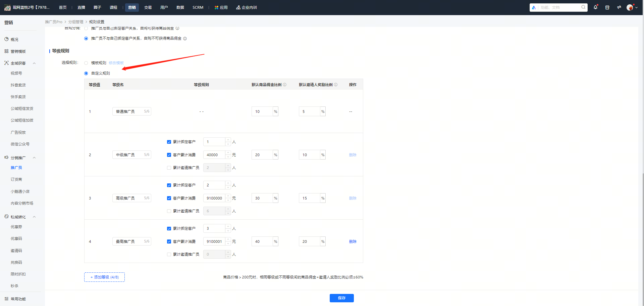The image size is (644, 306).
Task: Collapse the 私域转化 sidebar group
Action: (x=34, y=217)
